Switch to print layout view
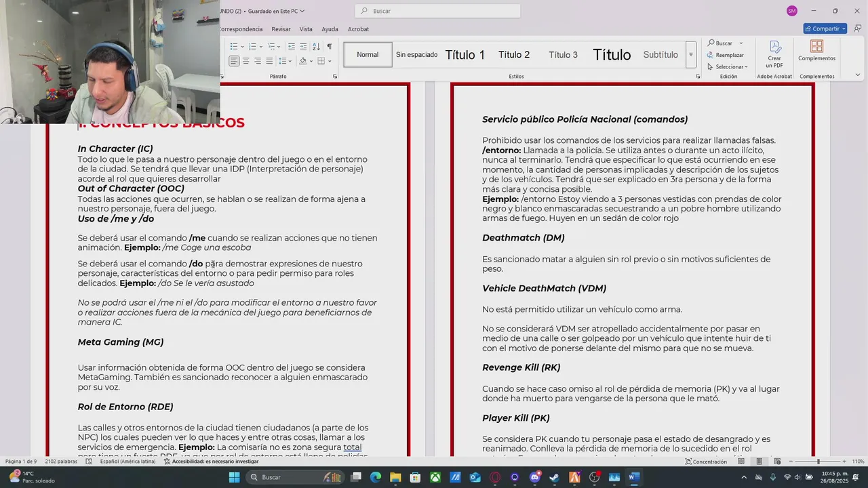868x488 pixels. point(759,462)
